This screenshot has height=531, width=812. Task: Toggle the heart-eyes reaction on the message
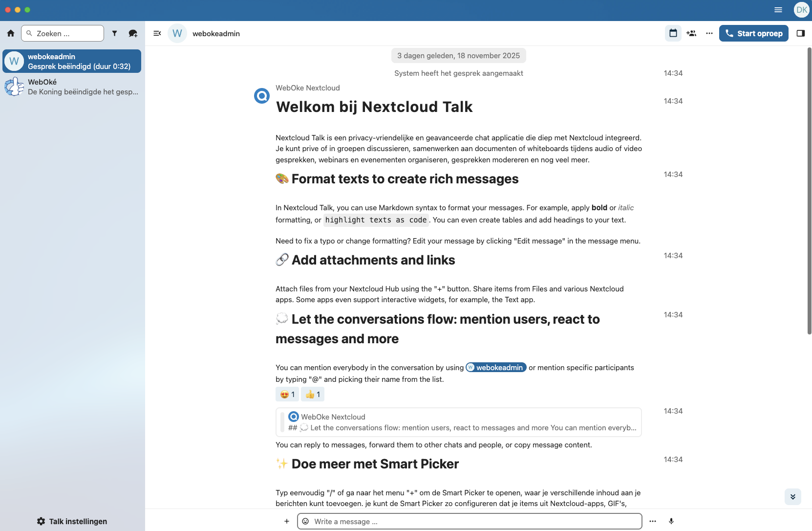pyautogui.click(x=287, y=394)
